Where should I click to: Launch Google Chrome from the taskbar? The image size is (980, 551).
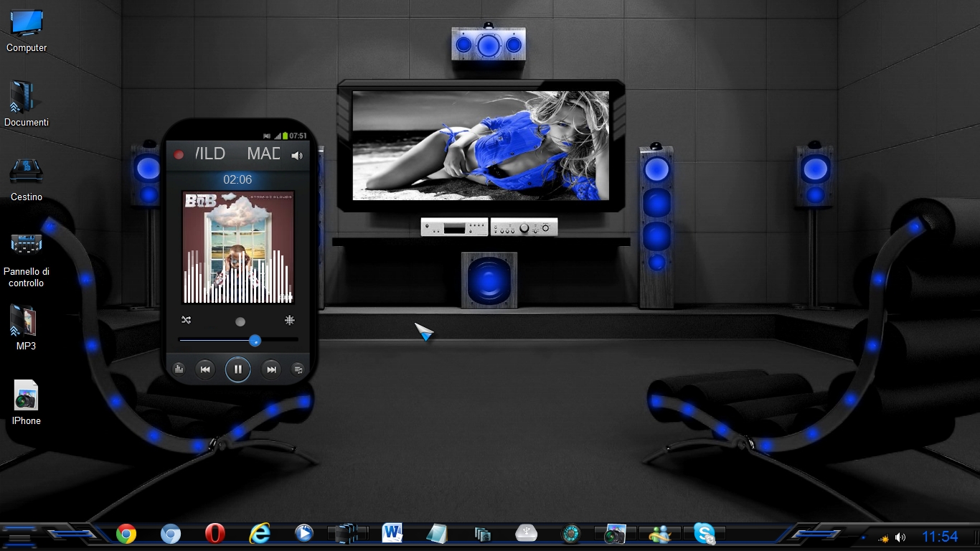point(126,534)
